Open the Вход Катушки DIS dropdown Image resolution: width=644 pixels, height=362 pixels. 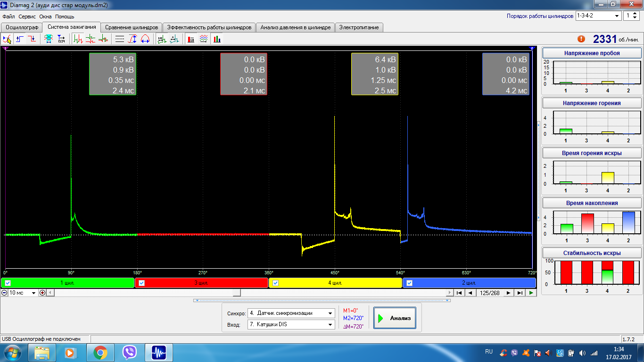291,324
